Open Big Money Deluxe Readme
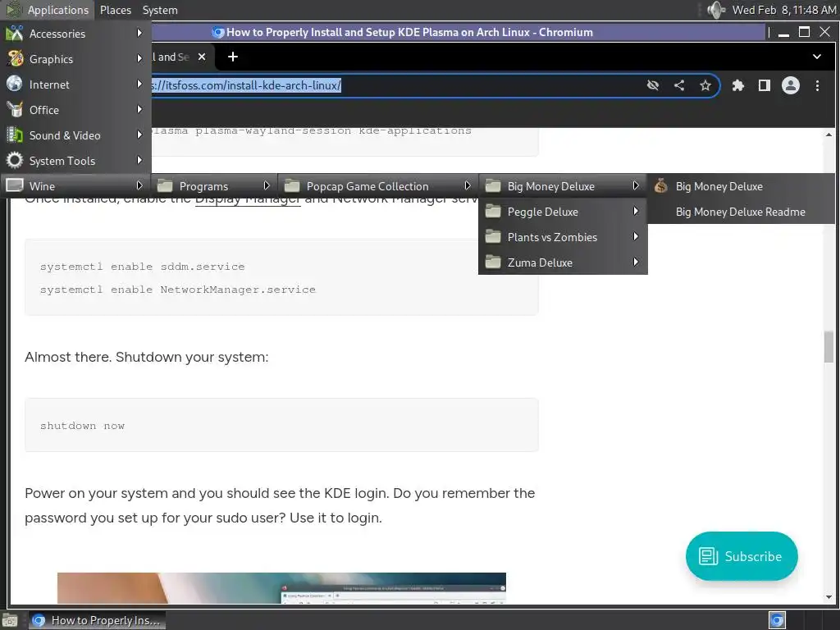The image size is (840, 630). [x=741, y=212]
